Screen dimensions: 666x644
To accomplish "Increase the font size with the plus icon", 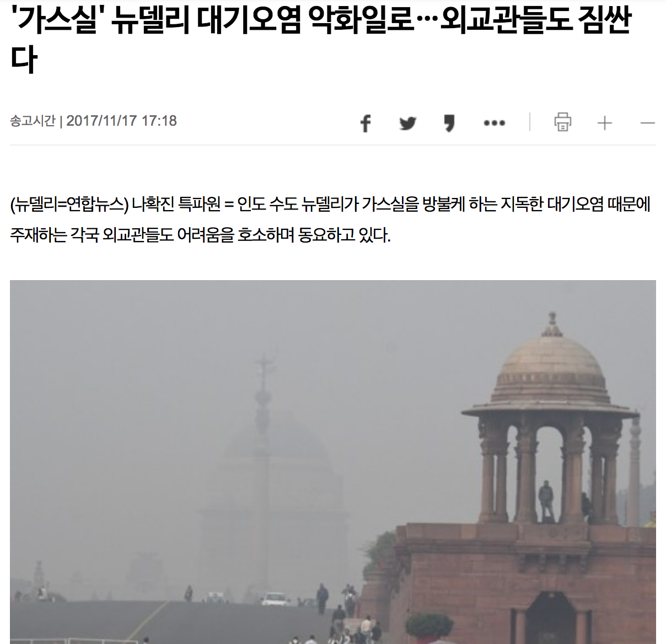I will (605, 122).
